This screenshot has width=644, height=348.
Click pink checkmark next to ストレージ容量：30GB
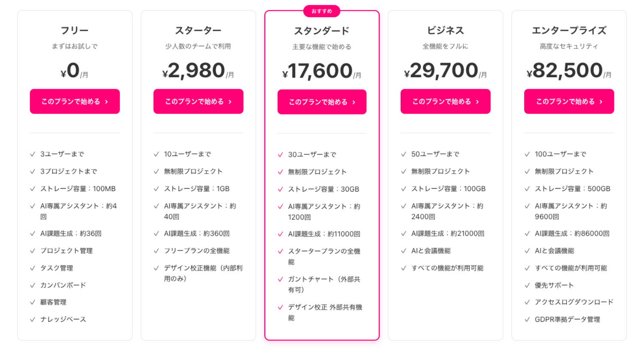pos(281,189)
